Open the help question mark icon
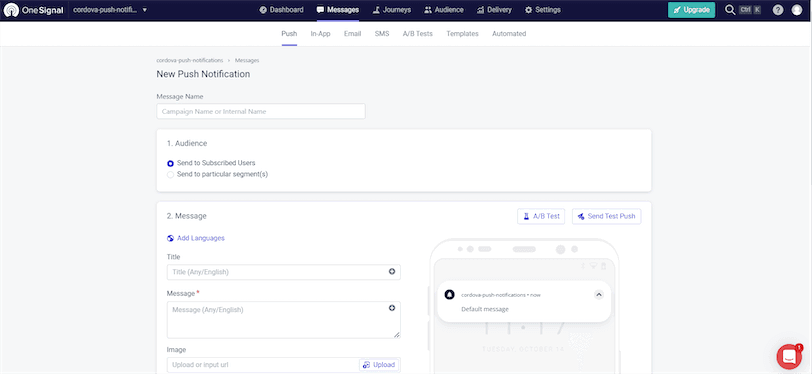 pyautogui.click(x=777, y=10)
